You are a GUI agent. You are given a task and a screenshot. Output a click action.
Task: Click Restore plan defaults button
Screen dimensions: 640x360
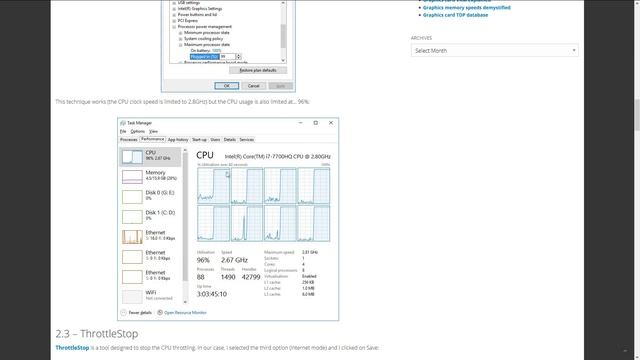point(258,70)
